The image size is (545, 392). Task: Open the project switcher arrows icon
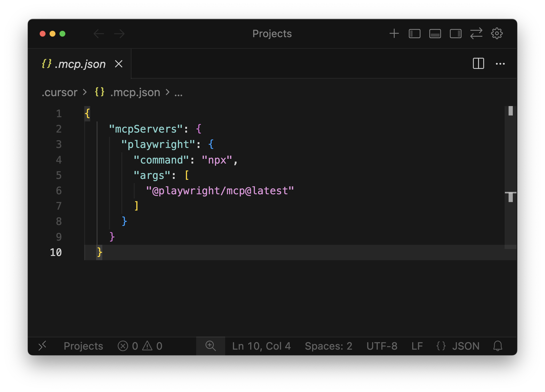click(476, 34)
